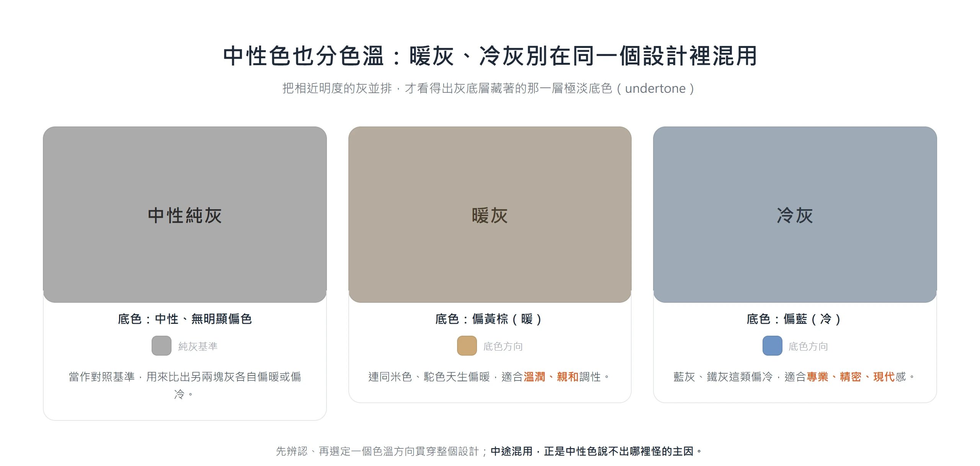Click 底色方向 caption in cool gray card
The height and width of the screenshot is (466, 980).
tap(808, 346)
